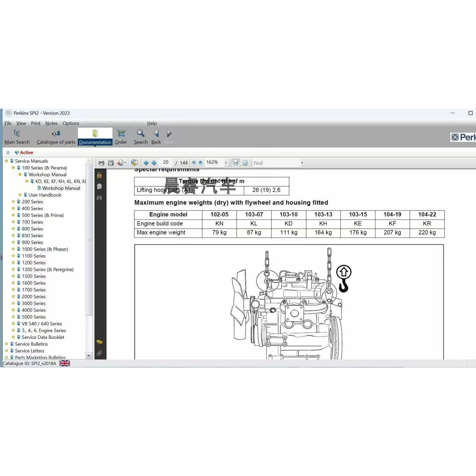Image resolution: width=476 pixels, height=476 pixels.
Task: Open the Print menu
Action: [36, 123]
